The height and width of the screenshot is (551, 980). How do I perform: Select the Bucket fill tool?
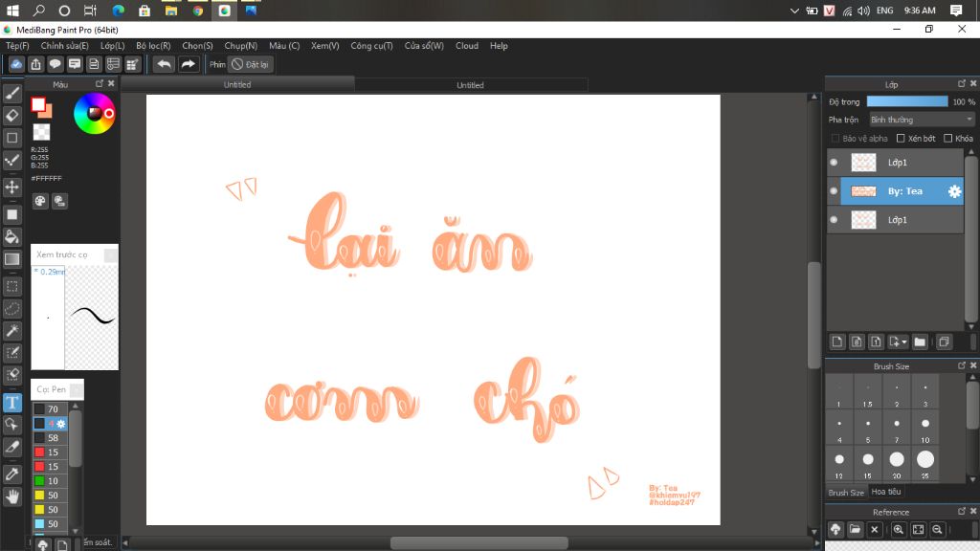coord(11,237)
